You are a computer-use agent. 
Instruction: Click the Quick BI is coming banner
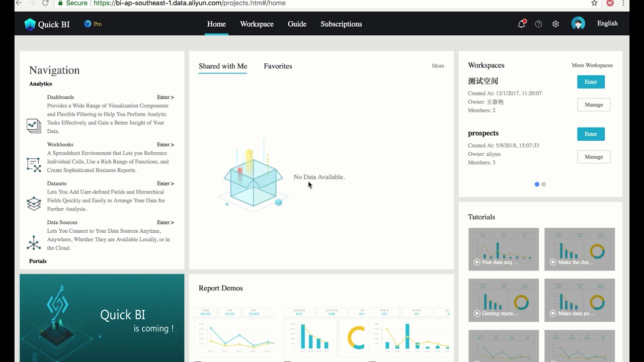coord(102,318)
